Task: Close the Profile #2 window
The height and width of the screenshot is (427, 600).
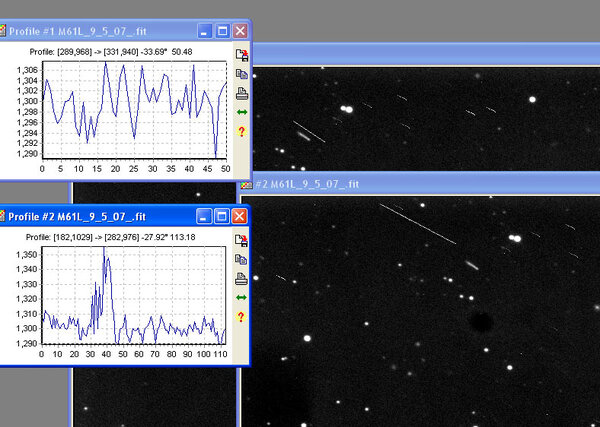Action: (x=239, y=217)
